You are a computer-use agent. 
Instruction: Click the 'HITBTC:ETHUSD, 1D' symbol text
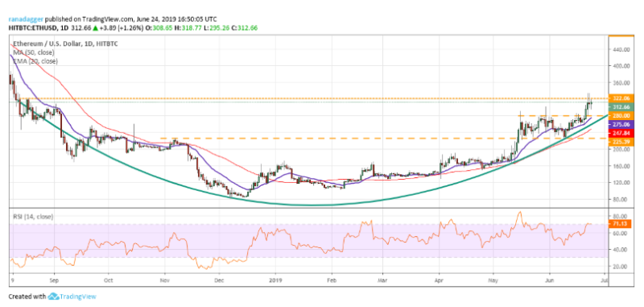(38, 27)
